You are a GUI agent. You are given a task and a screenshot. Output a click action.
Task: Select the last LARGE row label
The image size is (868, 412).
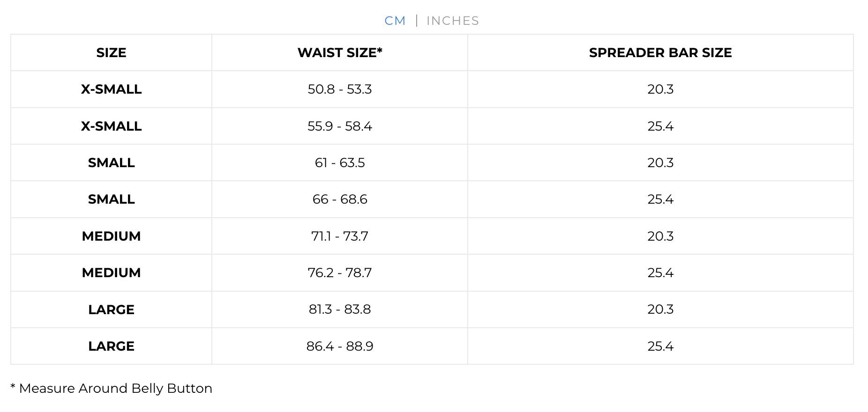(112, 346)
